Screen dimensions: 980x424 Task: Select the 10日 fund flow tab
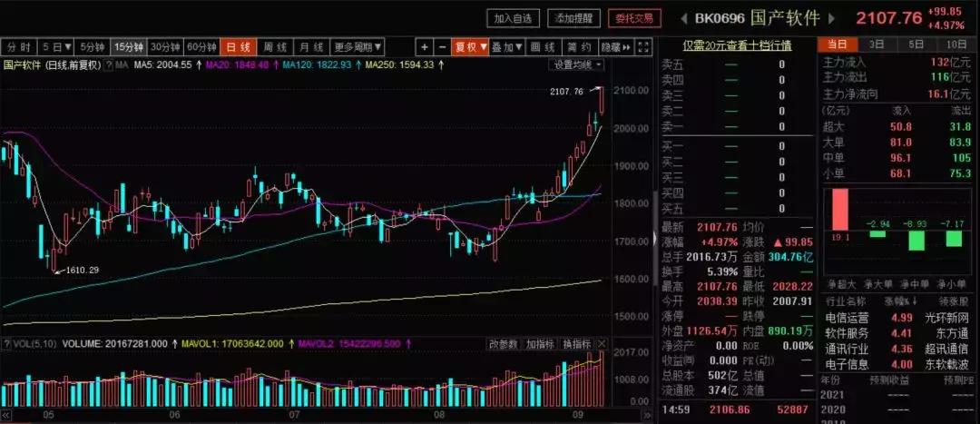(x=956, y=44)
